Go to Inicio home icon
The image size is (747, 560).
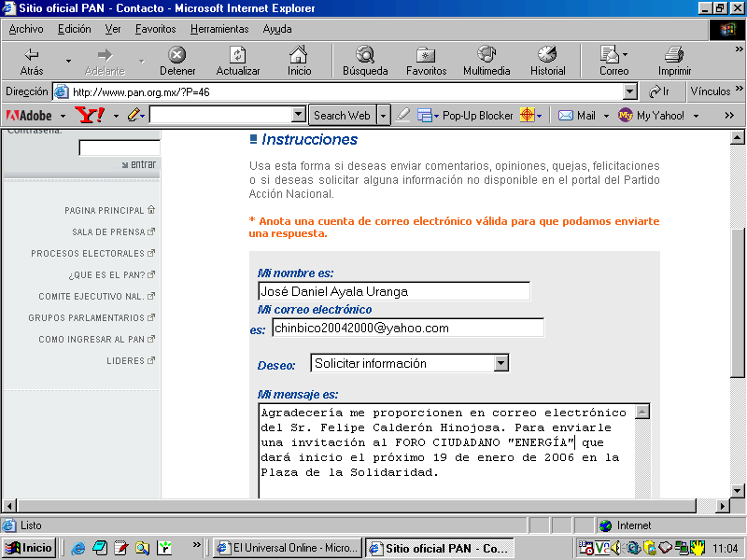tap(299, 55)
